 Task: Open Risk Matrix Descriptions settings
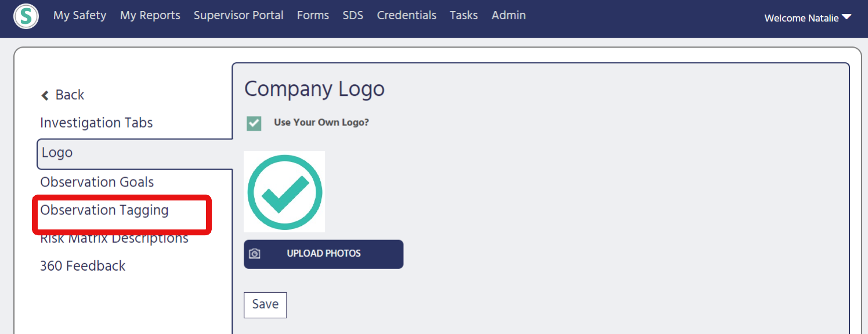114,238
